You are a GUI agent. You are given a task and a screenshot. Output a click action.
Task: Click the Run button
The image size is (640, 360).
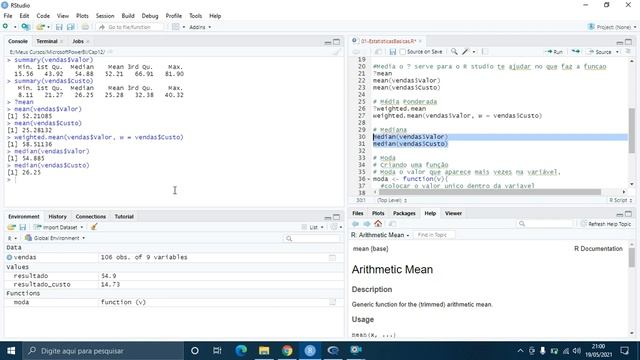[555, 52]
